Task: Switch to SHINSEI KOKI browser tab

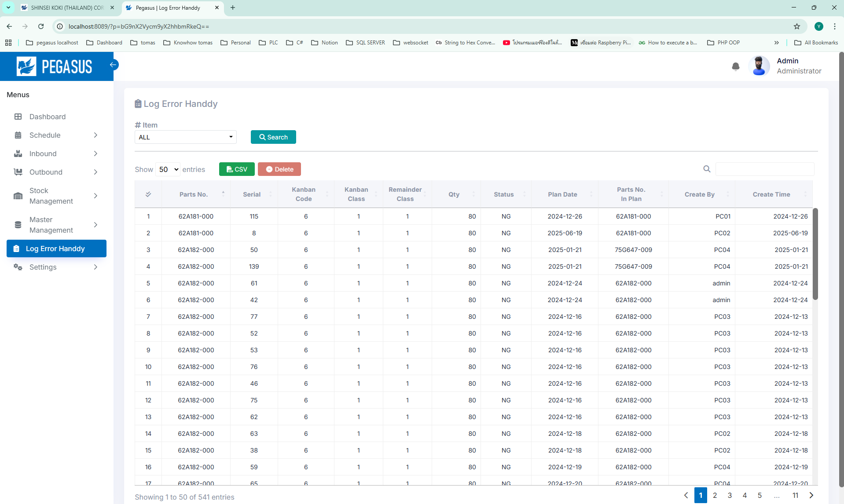Action: click(67, 8)
